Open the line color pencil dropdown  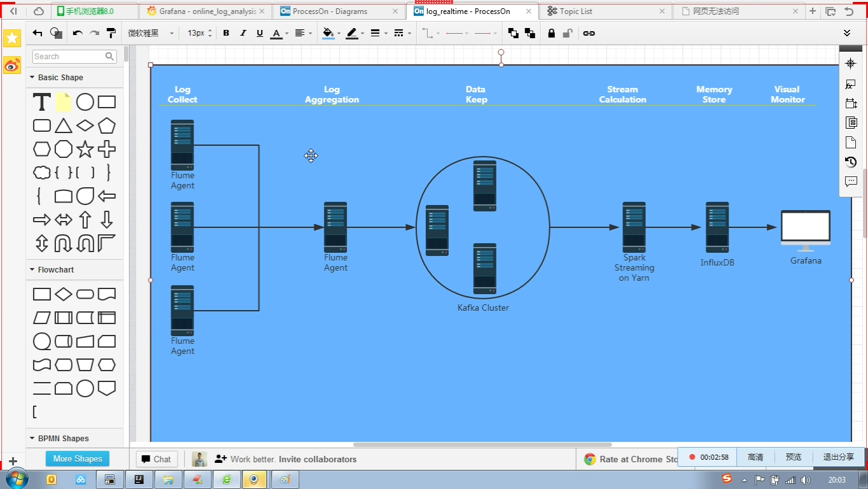tap(355, 33)
